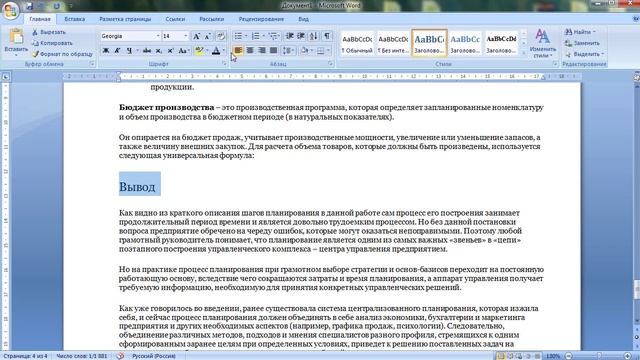Switch to the Вставка tab
The height and width of the screenshot is (360, 640).
pos(75,19)
